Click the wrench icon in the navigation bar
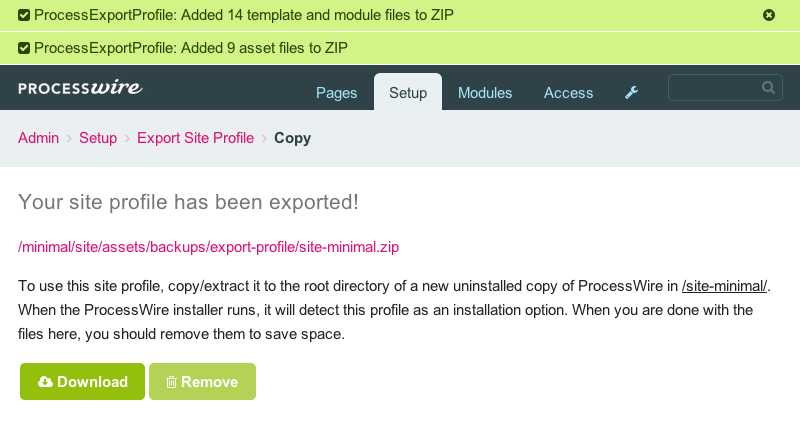 pyautogui.click(x=631, y=92)
